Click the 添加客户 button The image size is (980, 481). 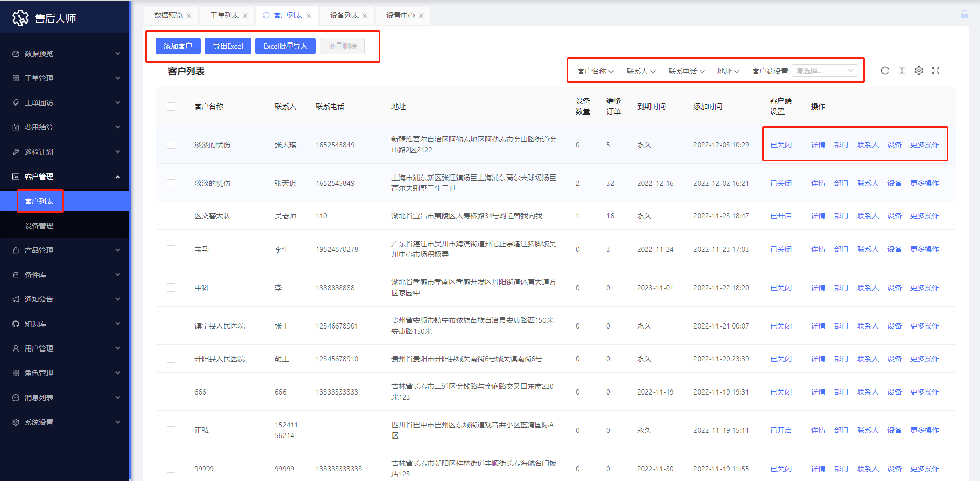click(178, 46)
